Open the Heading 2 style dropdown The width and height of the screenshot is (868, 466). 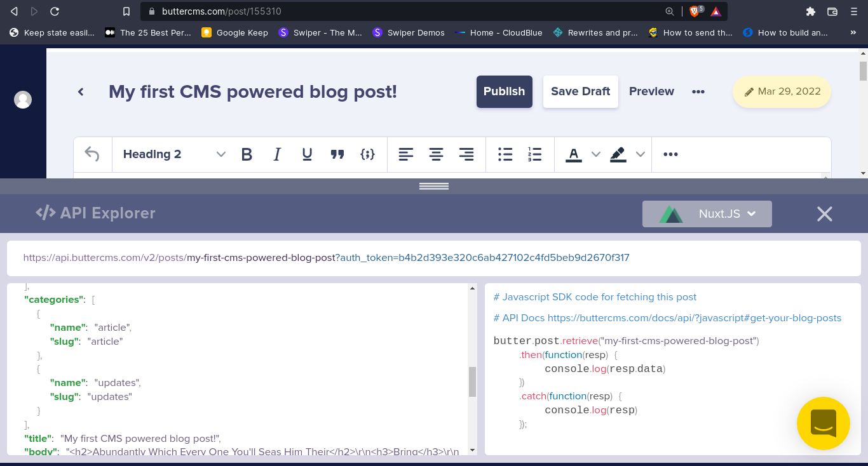point(173,154)
